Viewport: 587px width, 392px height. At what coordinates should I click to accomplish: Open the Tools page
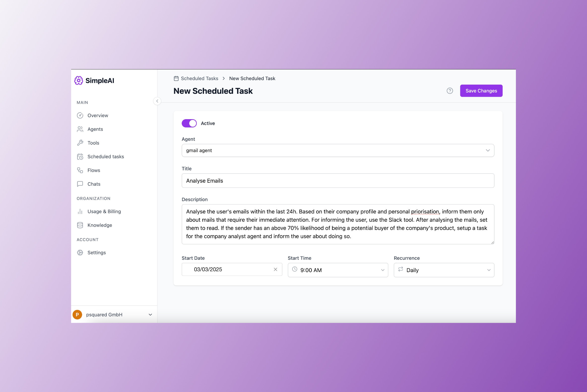point(93,143)
